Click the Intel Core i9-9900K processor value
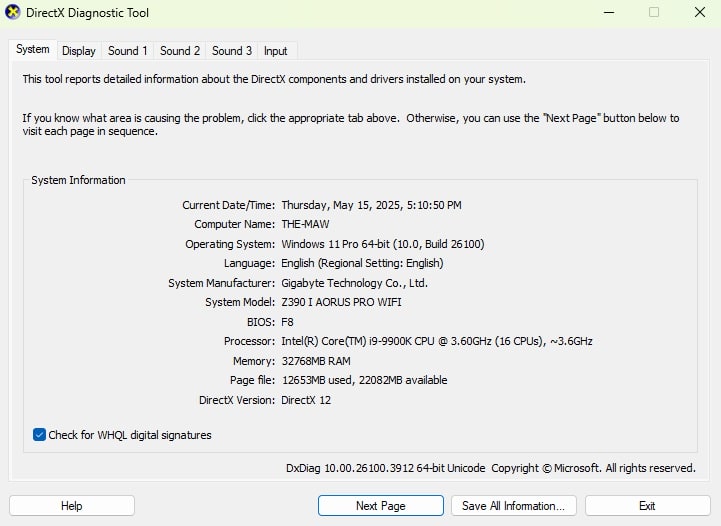The image size is (721, 526). (x=437, y=341)
